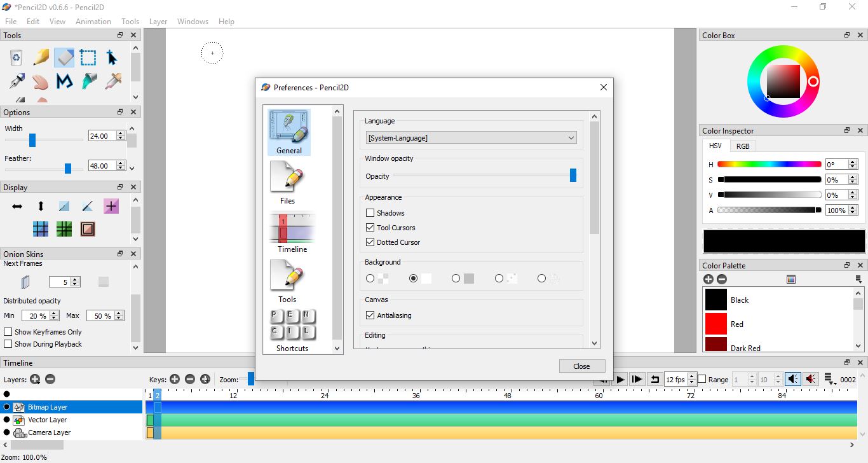The image size is (868, 463).
Task: Select the checkerboard background radio option
Action: point(370,279)
